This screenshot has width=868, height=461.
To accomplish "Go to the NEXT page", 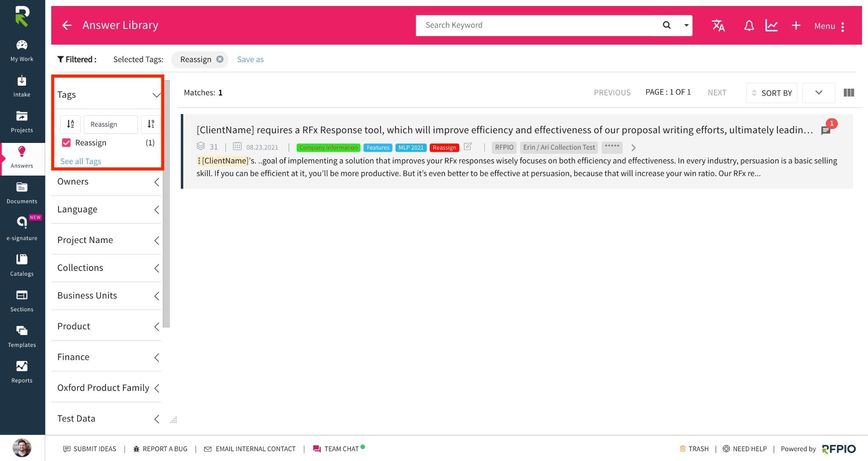I will pos(717,92).
